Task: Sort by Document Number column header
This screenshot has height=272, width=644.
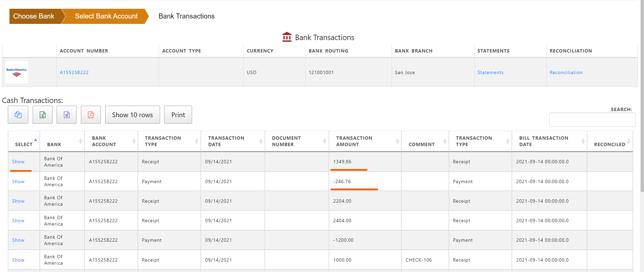Action: click(297, 141)
